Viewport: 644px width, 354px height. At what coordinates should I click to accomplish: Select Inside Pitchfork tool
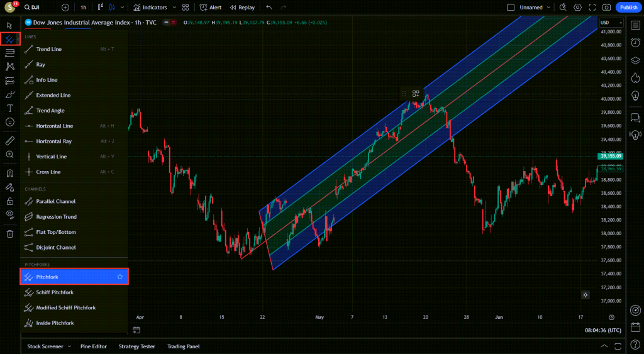(x=74, y=323)
